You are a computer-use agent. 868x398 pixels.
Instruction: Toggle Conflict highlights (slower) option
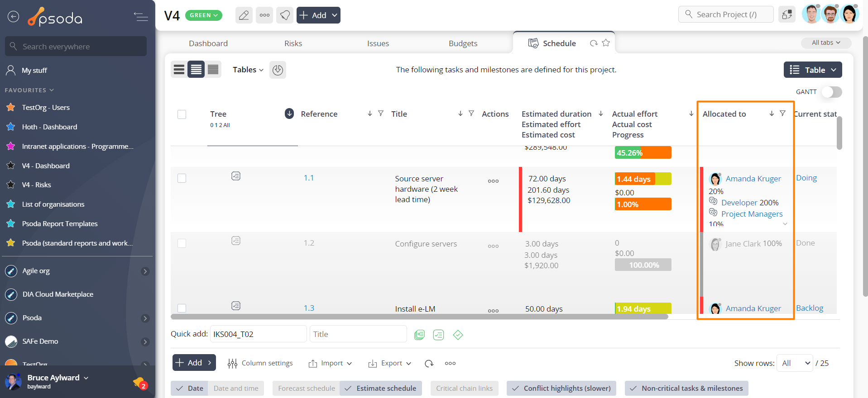point(561,389)
